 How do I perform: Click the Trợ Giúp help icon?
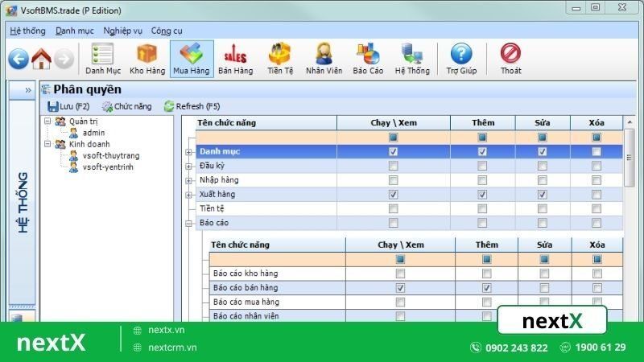click(x=461, y=59)
